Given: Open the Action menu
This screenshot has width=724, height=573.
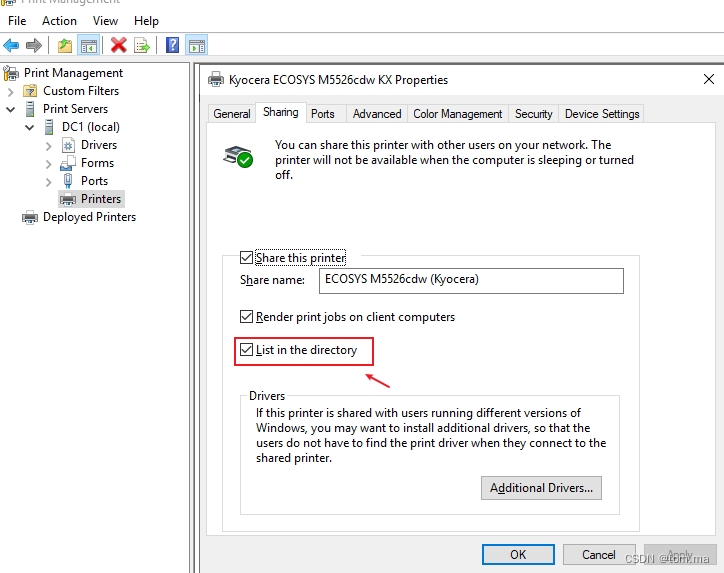Looking at the screenshot, I should [x=59, y=21].
